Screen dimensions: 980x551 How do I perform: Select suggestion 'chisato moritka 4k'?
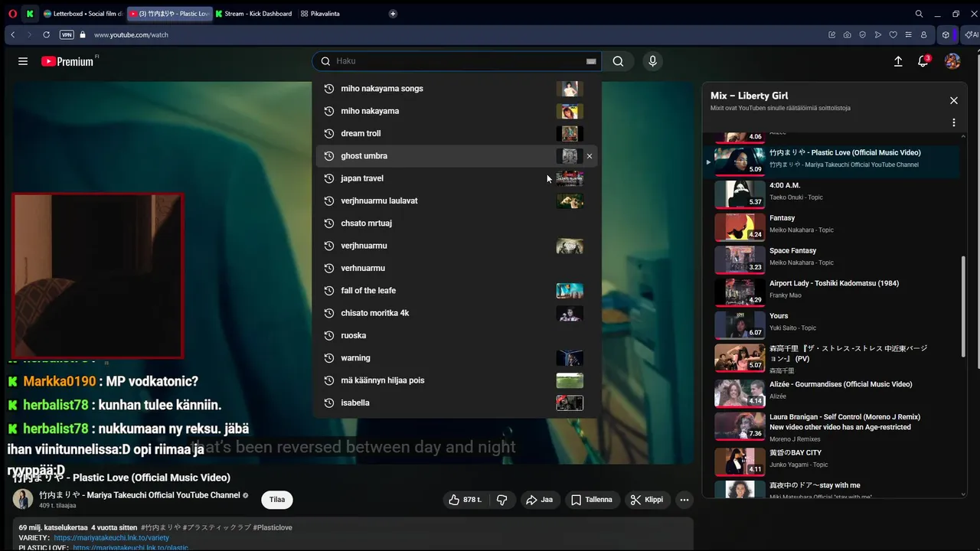click(456, 313)
